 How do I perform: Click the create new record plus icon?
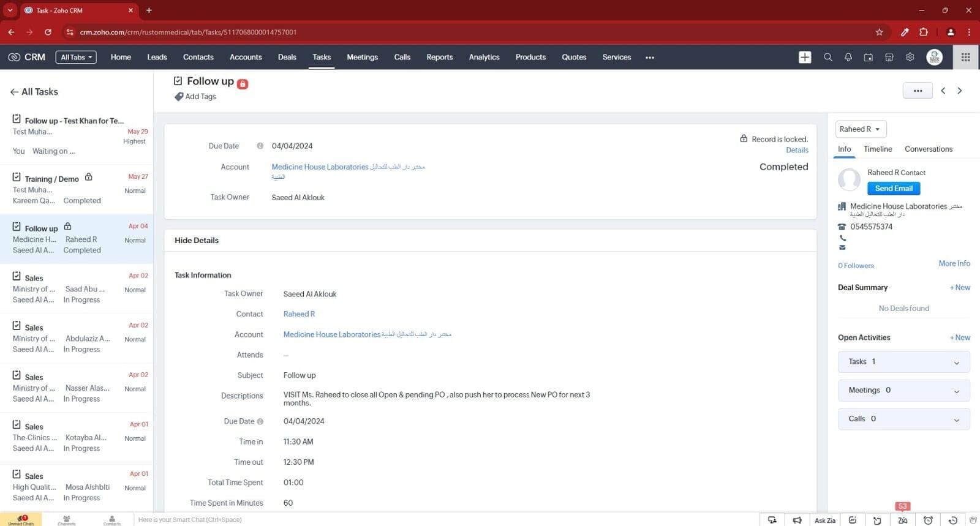click(805, 57)
